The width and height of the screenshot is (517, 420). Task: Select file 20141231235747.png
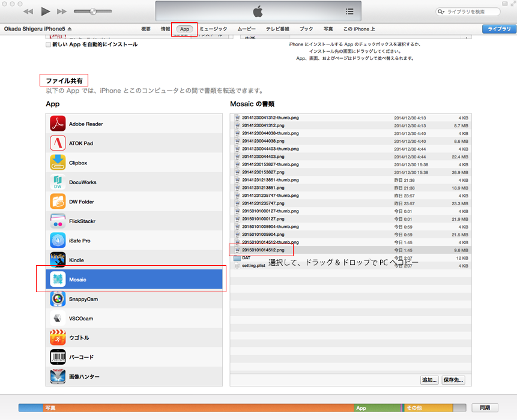[263, 203]
